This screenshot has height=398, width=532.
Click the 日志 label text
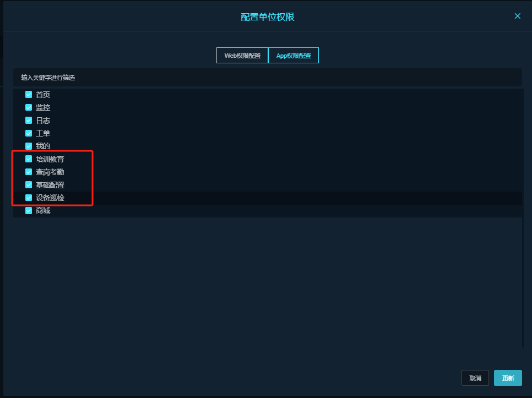[x=43, y=121]
